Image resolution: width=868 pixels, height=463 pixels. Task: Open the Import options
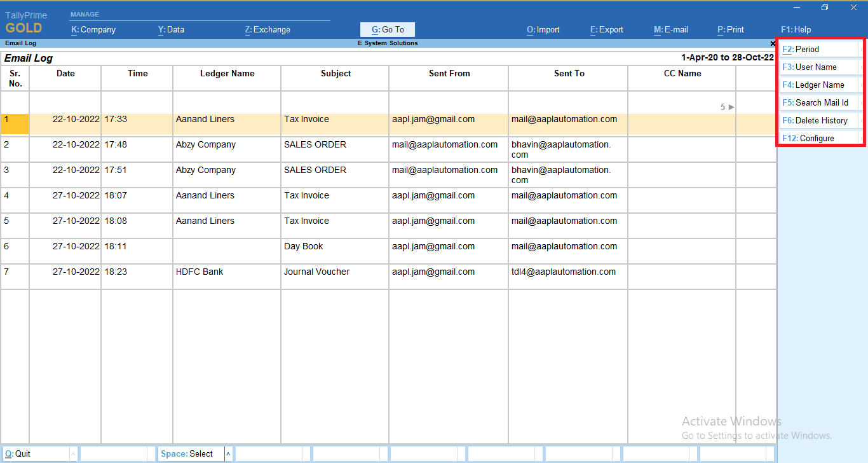(x=543, y=29)
